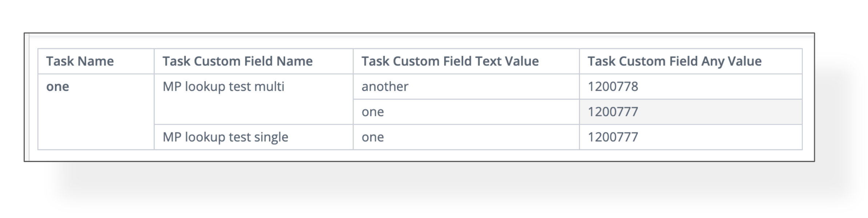The image size is (868, 218).
Task: Select the Task Custom Field Any Value header
Action: [x=674, y=61]
